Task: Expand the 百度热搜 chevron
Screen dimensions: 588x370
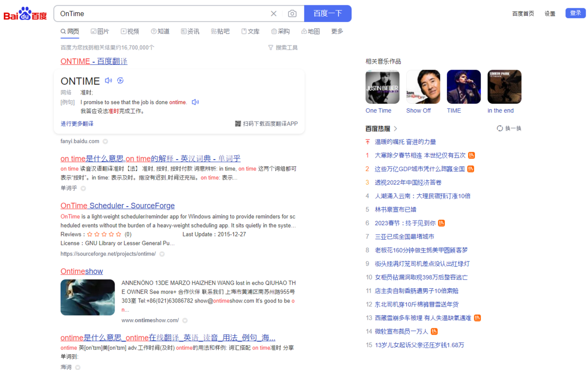Action: click(x=395, y=129)
